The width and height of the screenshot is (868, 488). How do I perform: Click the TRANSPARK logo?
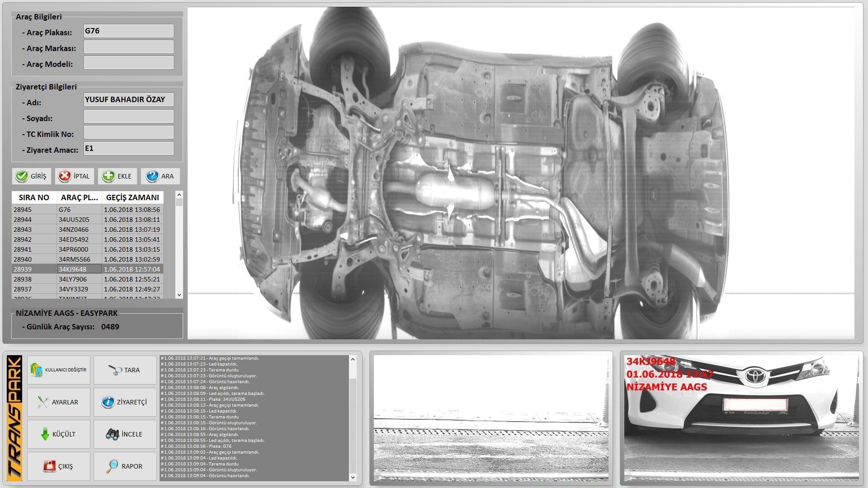tap(14, 418)
